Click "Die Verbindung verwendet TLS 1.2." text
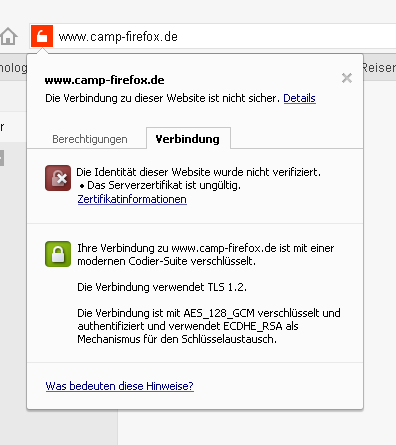Screen dimensions: 396x445 point(162,287)
